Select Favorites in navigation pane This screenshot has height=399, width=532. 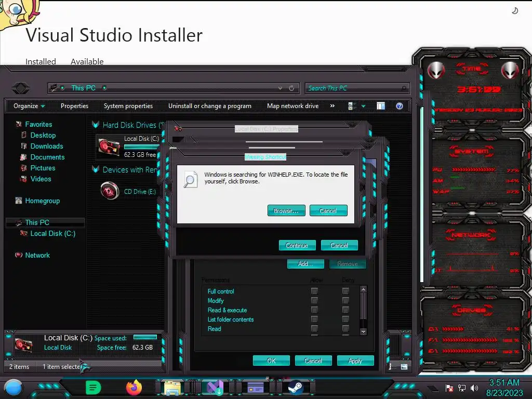[x=38, y=125]
